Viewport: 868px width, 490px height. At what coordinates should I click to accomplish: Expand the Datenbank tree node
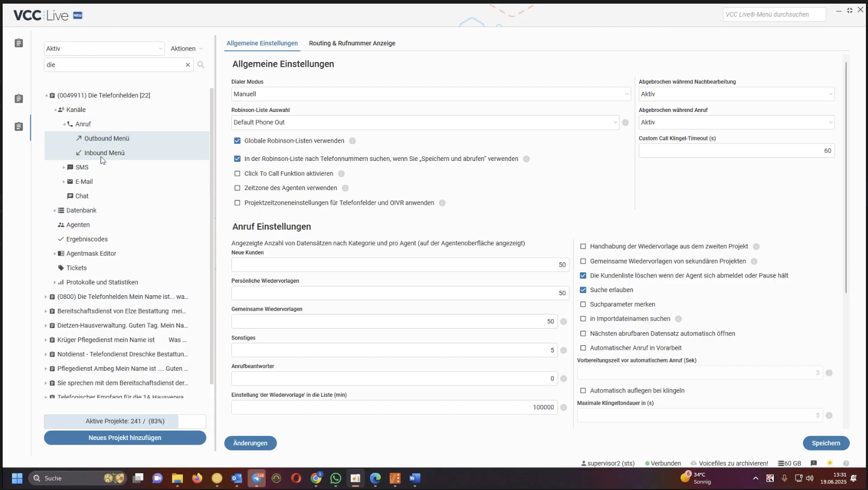tap(55, 210)
